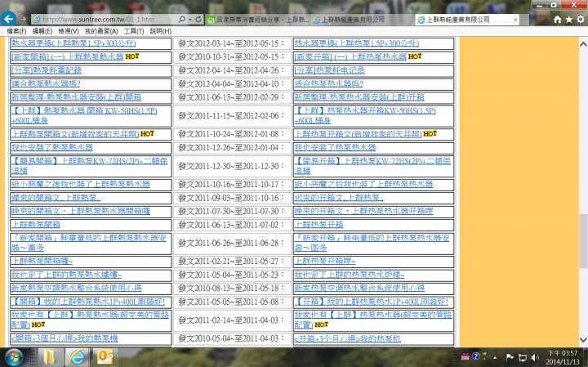
Task: Open the 我也安裝了熱泵熱水器 link
Action: coord(51,147)
